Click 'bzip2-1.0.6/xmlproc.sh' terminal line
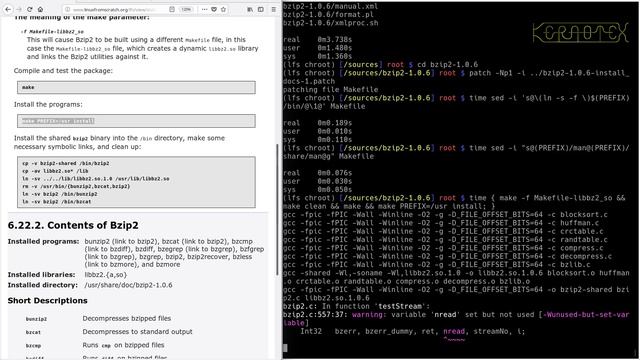The image size is (640, 360). (330, 23)
